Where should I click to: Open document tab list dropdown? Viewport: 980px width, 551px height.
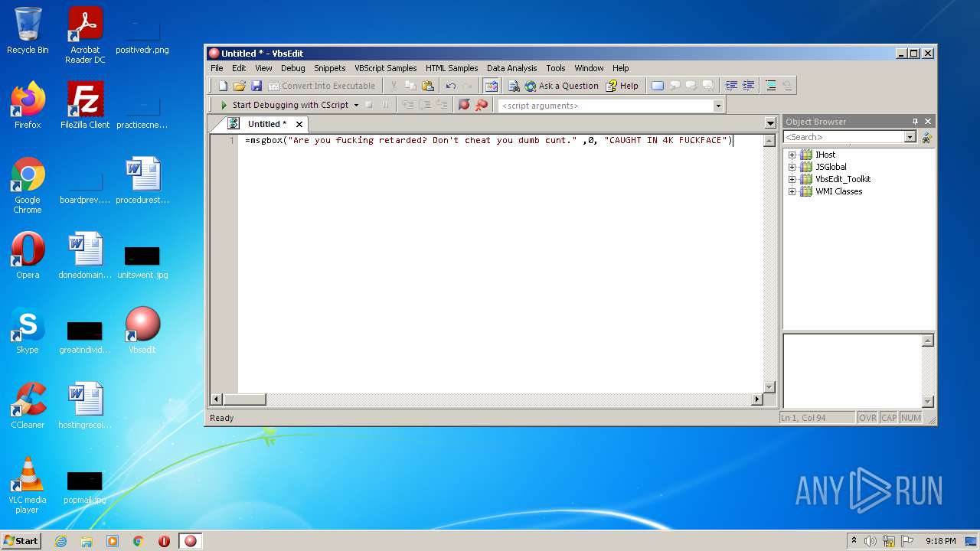pos(770,123)
